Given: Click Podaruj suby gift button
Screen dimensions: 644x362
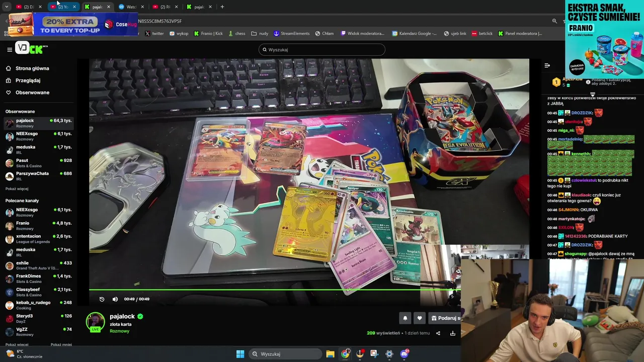Looking at the screenshot, I should pyautogui.click(x=445, y=318).
